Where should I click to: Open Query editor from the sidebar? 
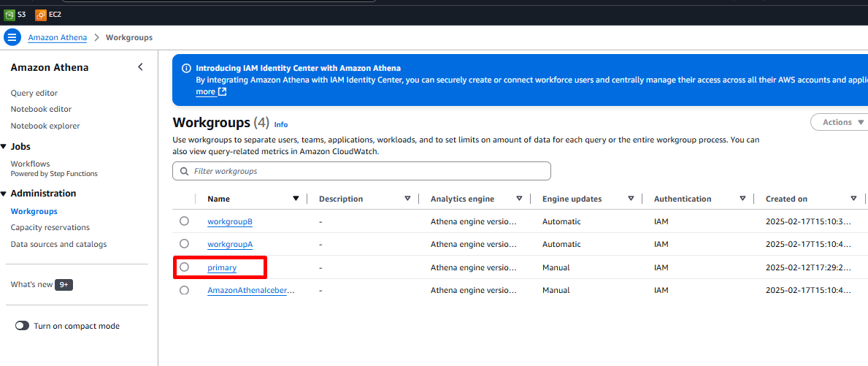[x=34, y=93]
